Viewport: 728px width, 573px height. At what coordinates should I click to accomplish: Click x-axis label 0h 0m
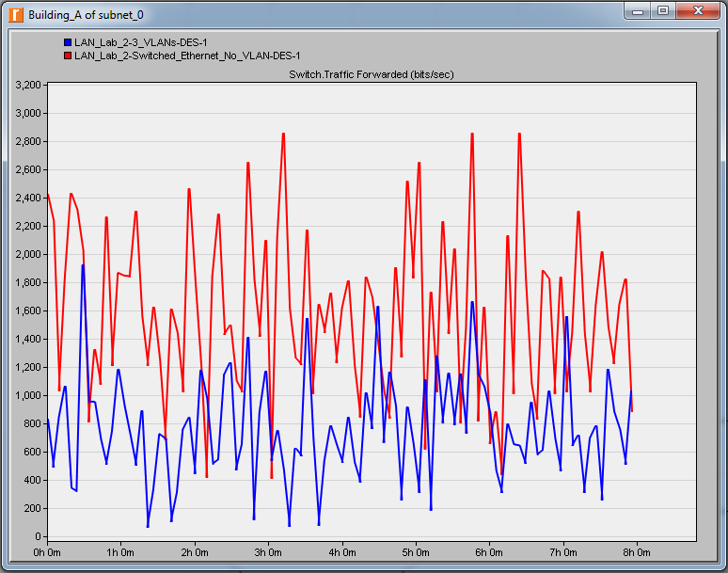pyautogui.click(x=47, y=552)
